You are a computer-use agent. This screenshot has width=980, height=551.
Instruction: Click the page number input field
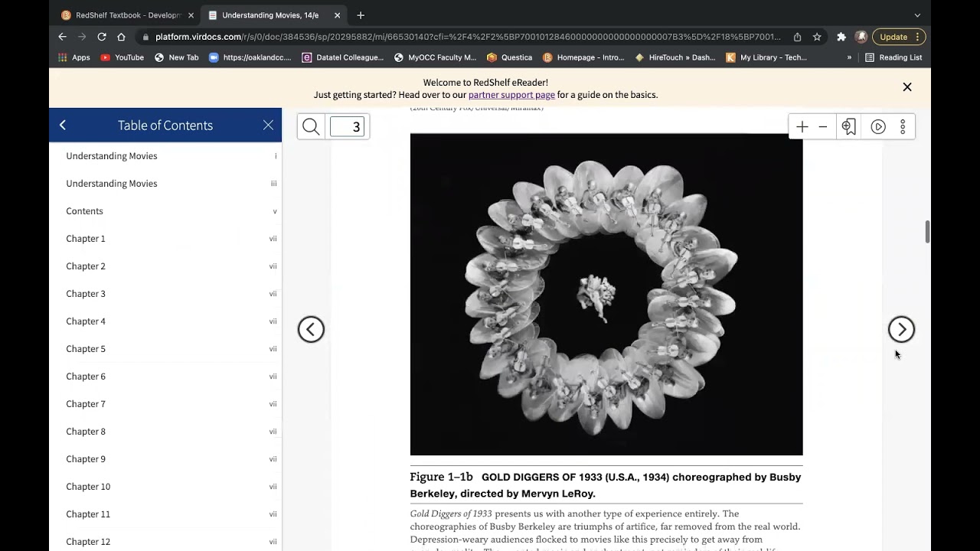347,127
